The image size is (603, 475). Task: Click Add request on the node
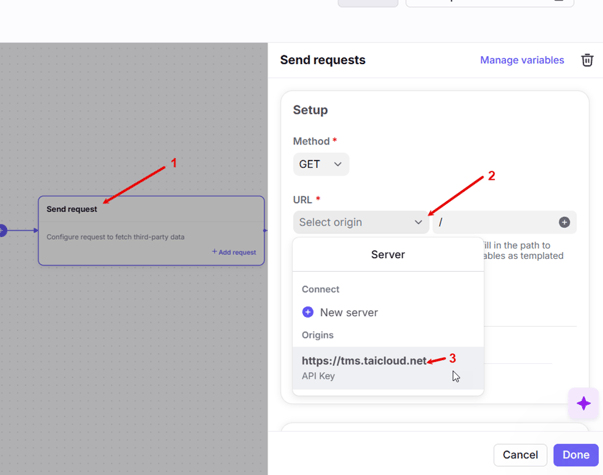(x=234, y=252)
